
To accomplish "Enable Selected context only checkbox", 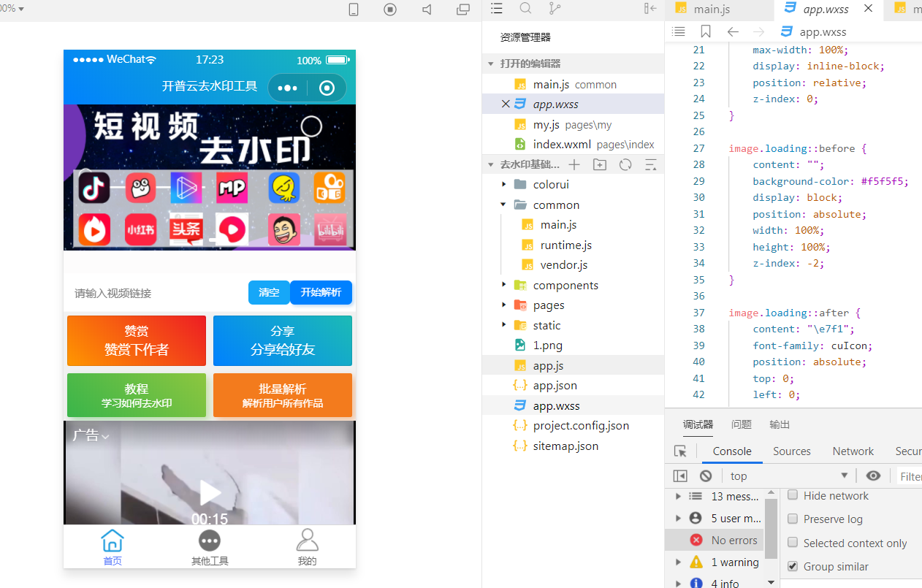I will point(793,542).
